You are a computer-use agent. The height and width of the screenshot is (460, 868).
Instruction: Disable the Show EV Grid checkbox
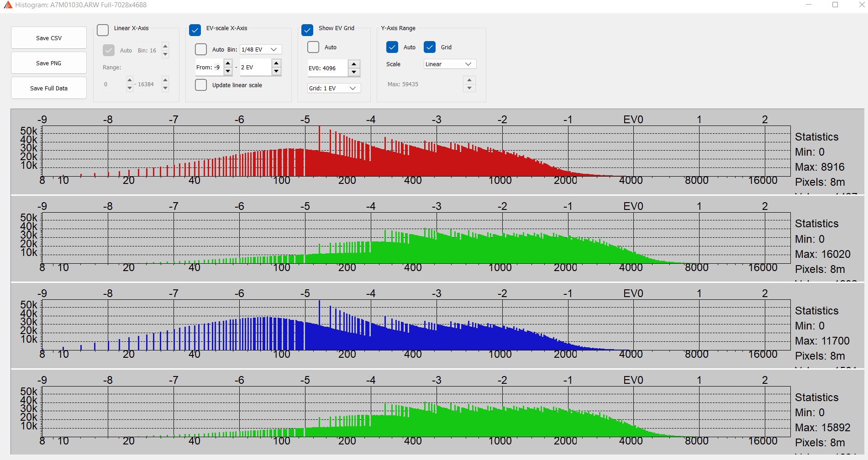coord(307,30)
